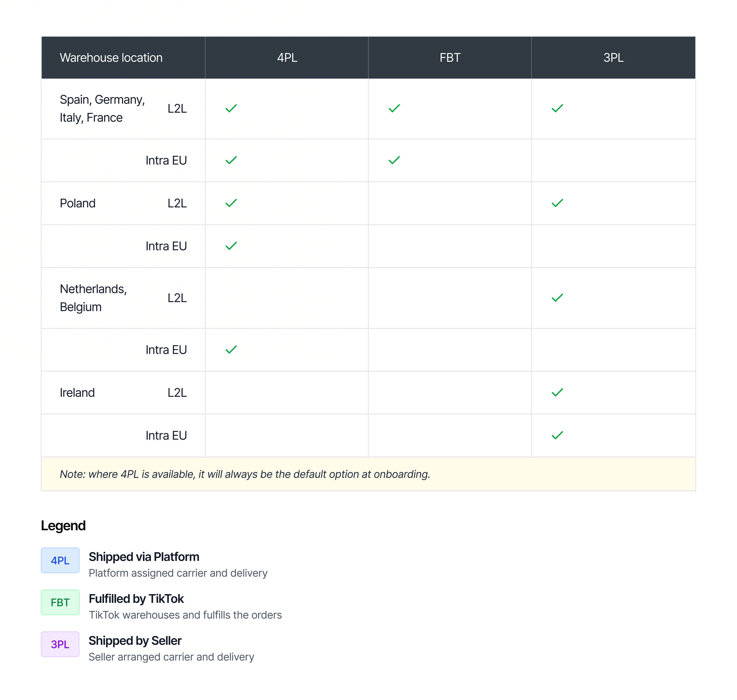
Task: Click the Shipped by Seller title
Action: 135,641
